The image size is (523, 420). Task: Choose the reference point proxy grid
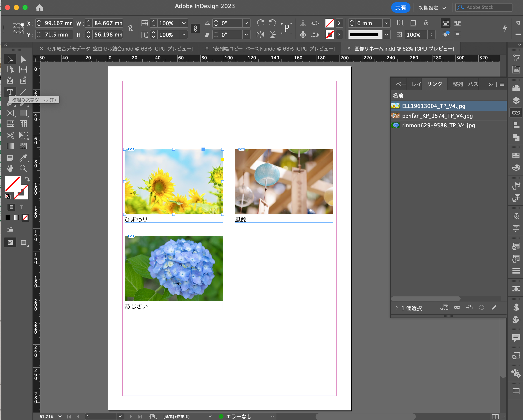click(x=18, y=28)
